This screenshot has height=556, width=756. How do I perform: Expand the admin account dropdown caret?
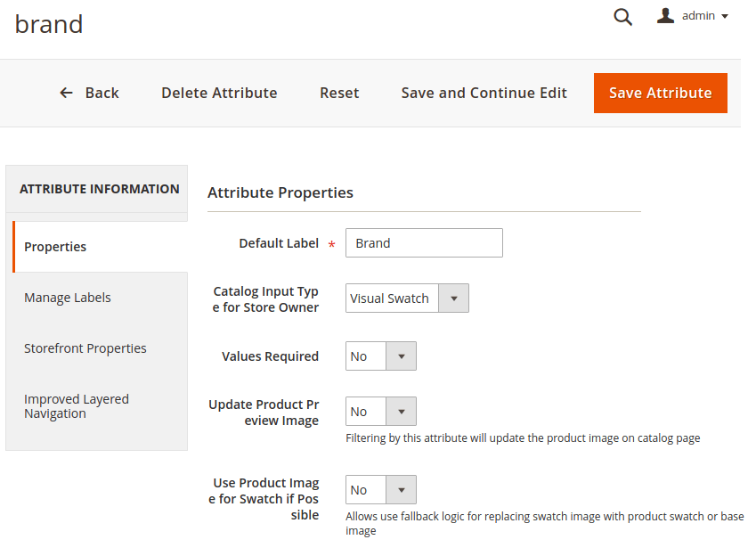pos(725,17)
